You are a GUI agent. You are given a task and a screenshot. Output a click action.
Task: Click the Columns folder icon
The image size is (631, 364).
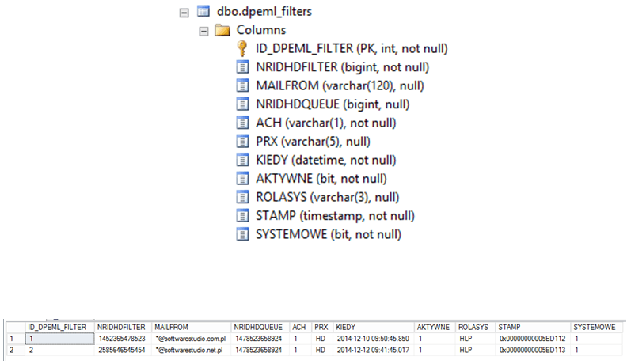pos(222,30)
